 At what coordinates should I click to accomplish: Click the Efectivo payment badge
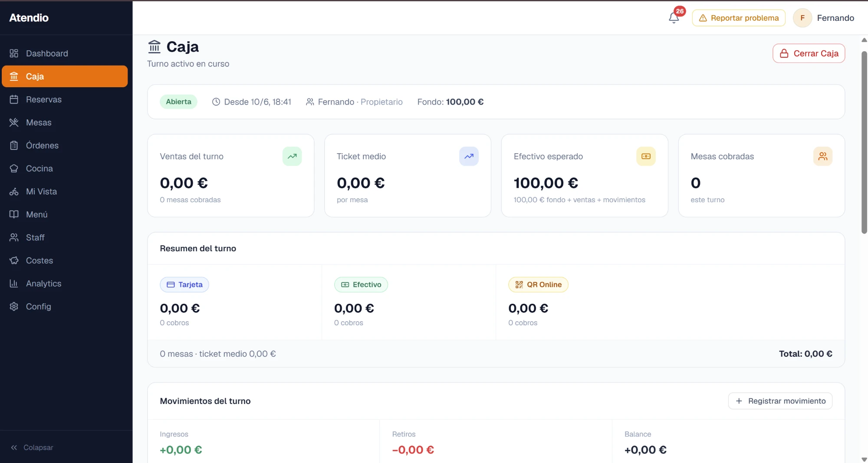(361, 285)
